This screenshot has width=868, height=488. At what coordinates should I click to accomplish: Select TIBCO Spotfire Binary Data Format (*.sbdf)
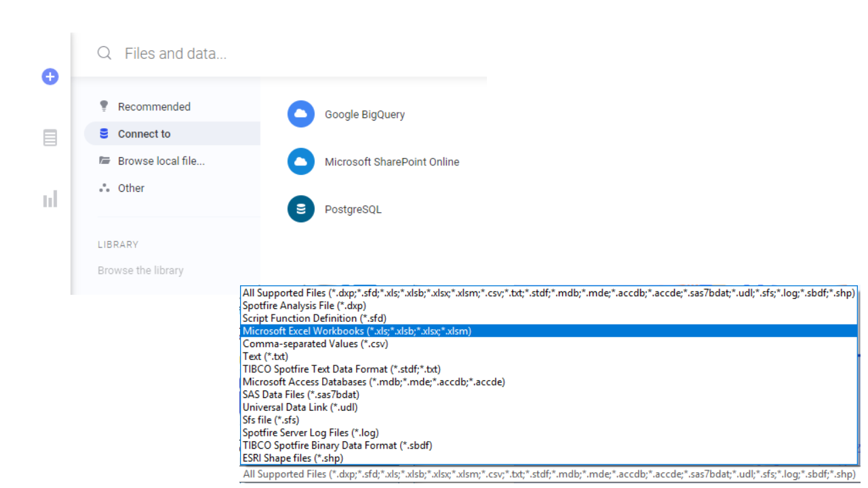click(549, 445)
